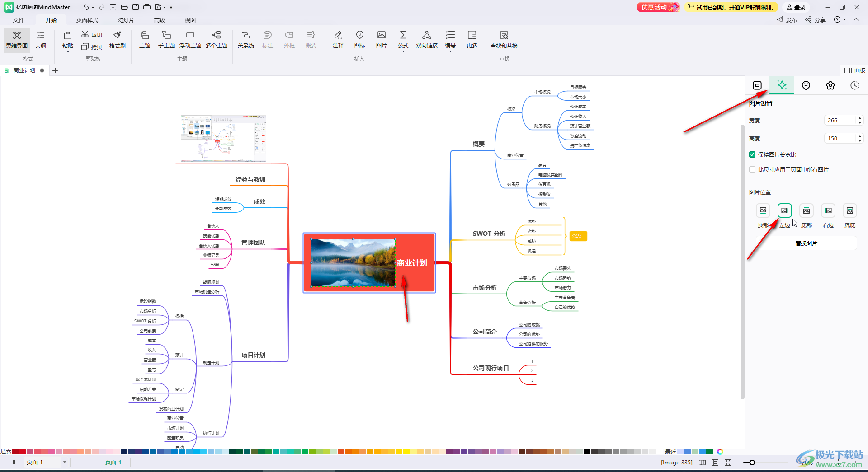Open the custom color wheel picker
This screenshot has width=868, height=472.
pyautogui.click(x=720, y=452)
